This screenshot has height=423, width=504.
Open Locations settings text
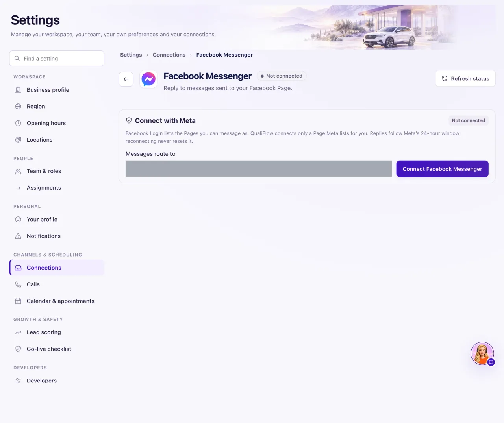(x=39, y=140)
